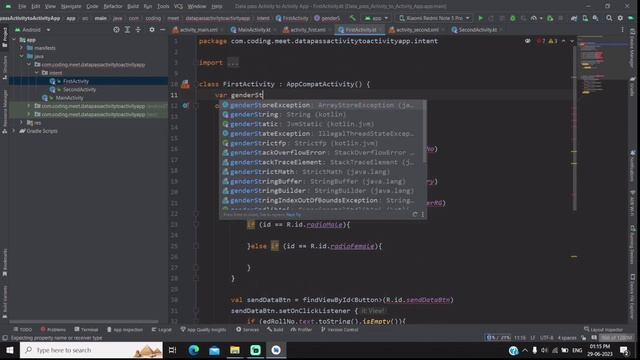The width and height of the screenshot is (640, 360).
Task: Open the Refactor menu
Action: point(113,6)
